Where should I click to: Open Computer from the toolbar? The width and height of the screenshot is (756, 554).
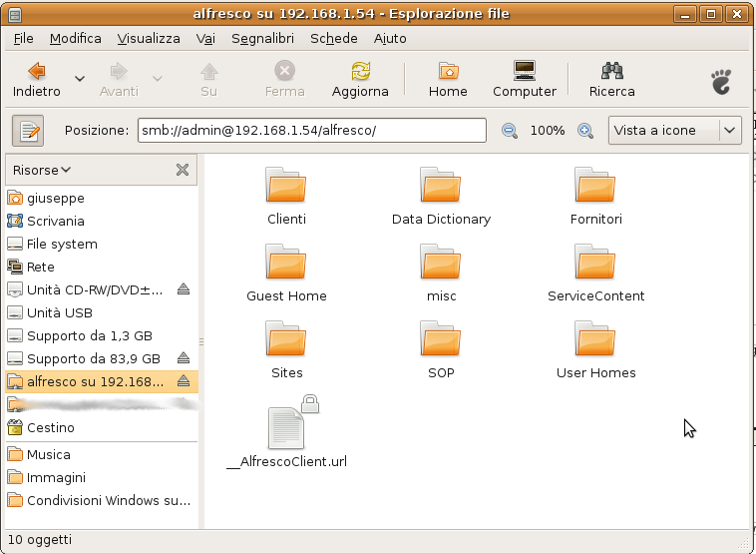(525, 79)
